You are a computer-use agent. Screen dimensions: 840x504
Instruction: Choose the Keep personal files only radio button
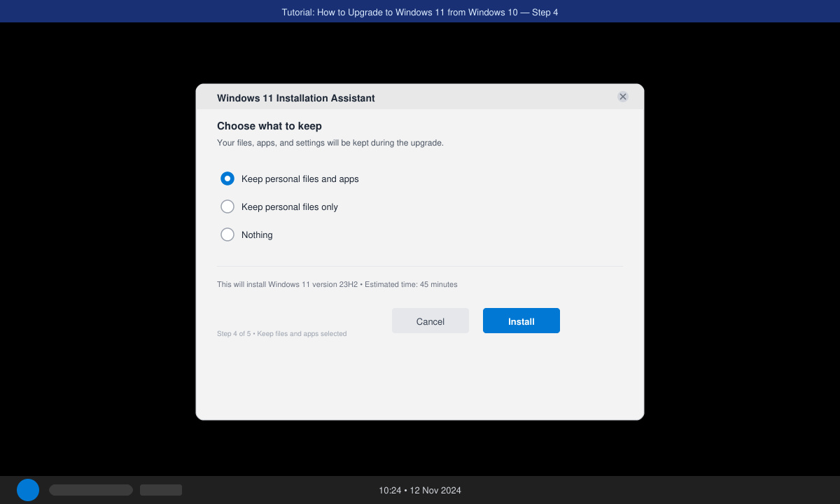pyautogui.click(x=227, y=206)
